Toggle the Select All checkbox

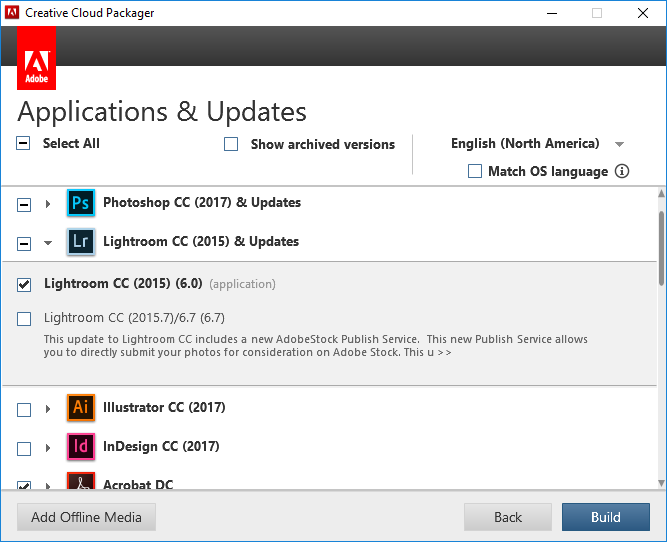click(23, 143)
